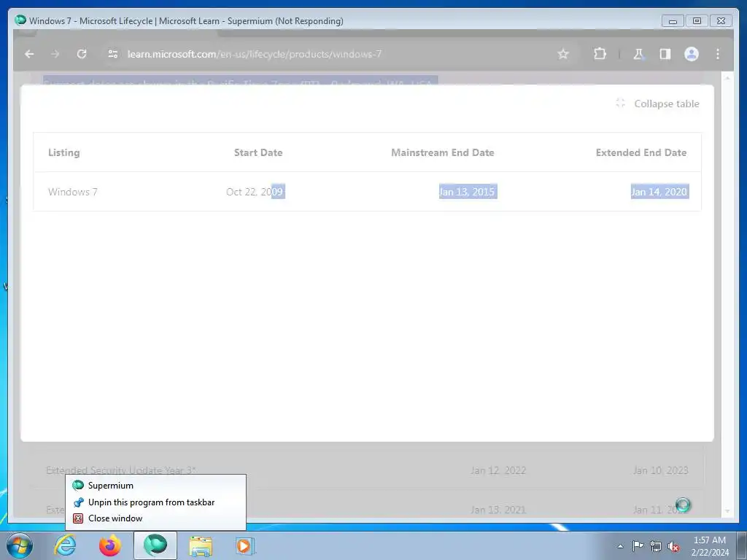
Task: Click the Mainstream End Date header
Action: tap(443, 152)
